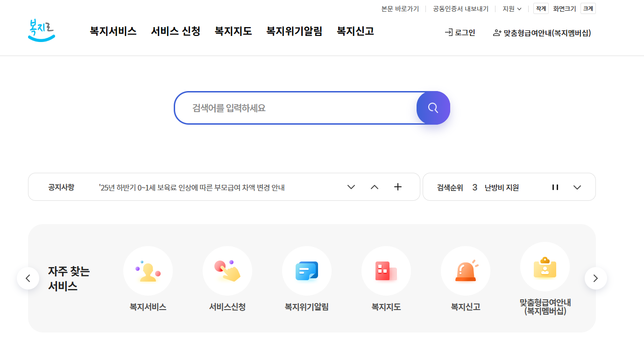Screen dimensions: 644x346
Task: Select the 복지지도 building icon
Action: [386, 271]
